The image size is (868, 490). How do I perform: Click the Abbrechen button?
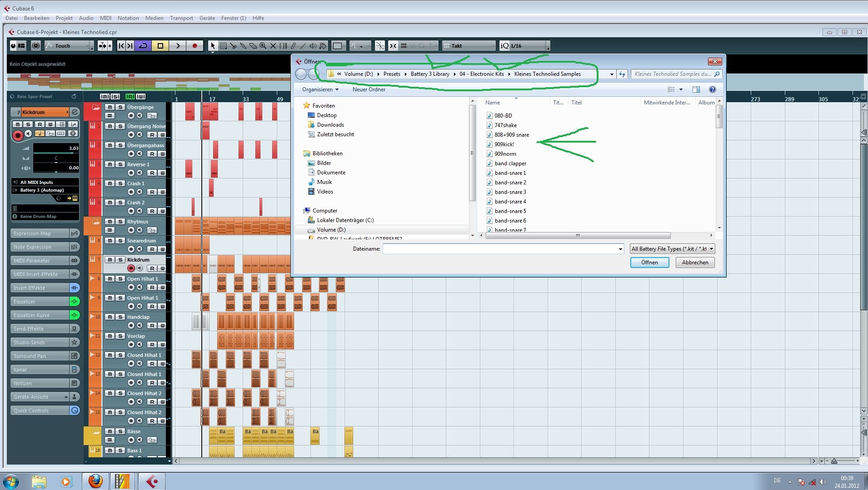695,262
